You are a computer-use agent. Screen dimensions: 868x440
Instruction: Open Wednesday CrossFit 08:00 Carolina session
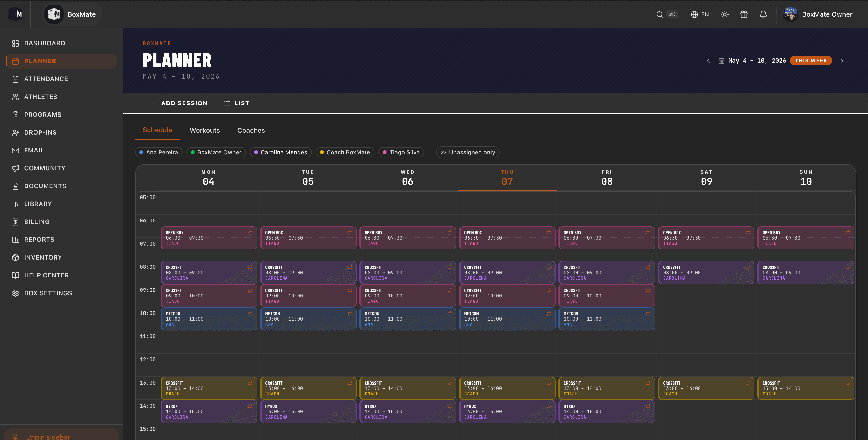tap(408, 273)
